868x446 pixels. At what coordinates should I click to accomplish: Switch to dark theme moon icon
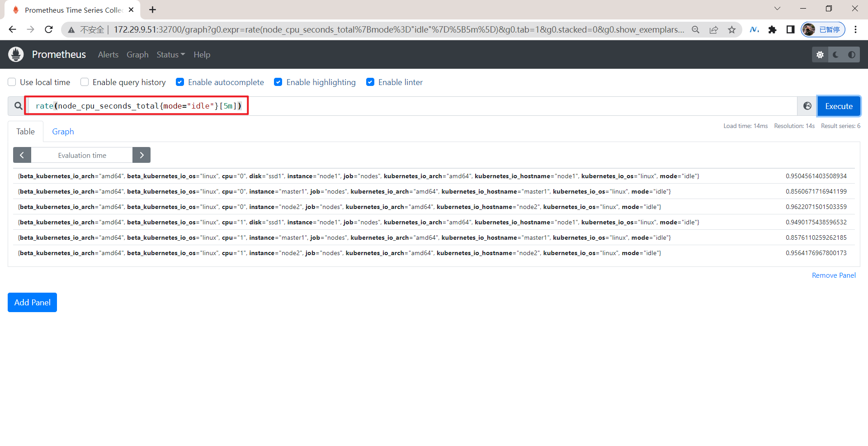[836, 55]
